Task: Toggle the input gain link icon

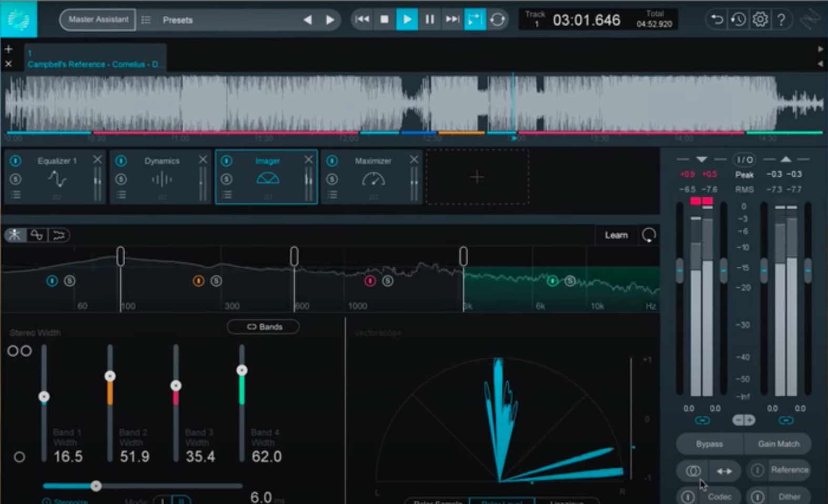Action: tap(702, 420)
